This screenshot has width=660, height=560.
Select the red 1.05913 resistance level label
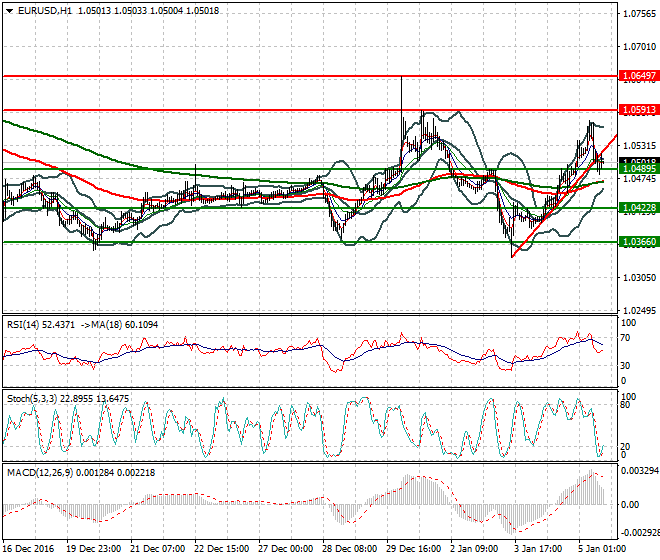click(x=639, y=110)
